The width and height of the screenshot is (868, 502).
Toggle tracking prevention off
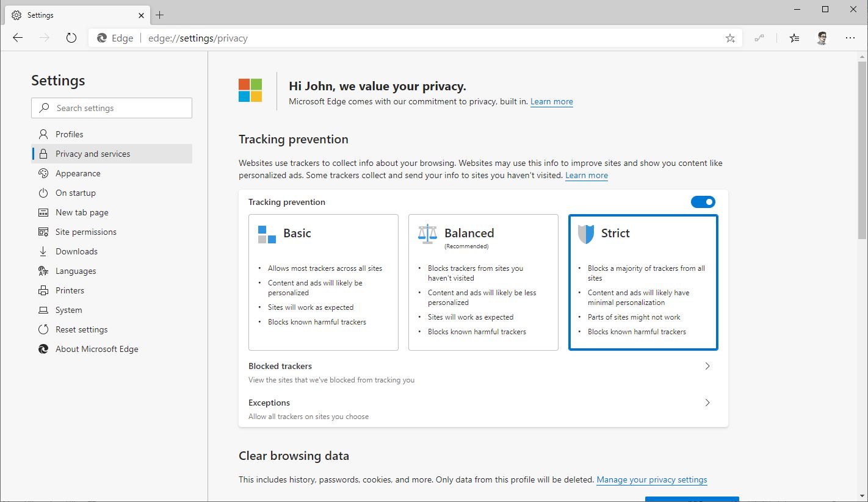pos(703,201)
